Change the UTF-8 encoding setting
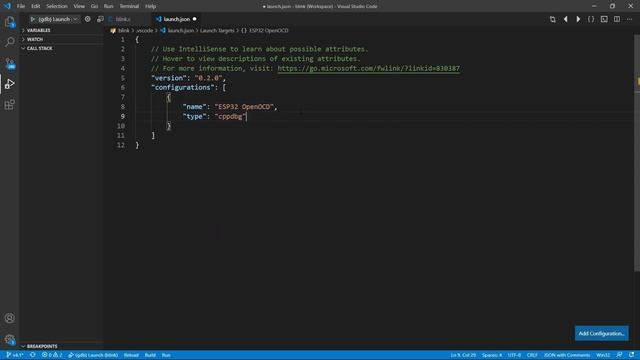The width and height of the screenshot is (640, 360). [x=514, y=355]
